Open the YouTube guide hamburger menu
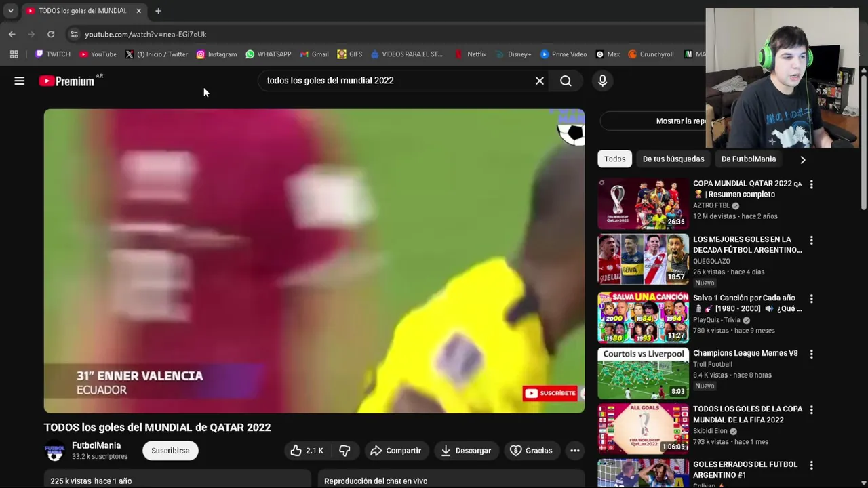The width and height of the screenshot is (868, 488). [19, 81]
